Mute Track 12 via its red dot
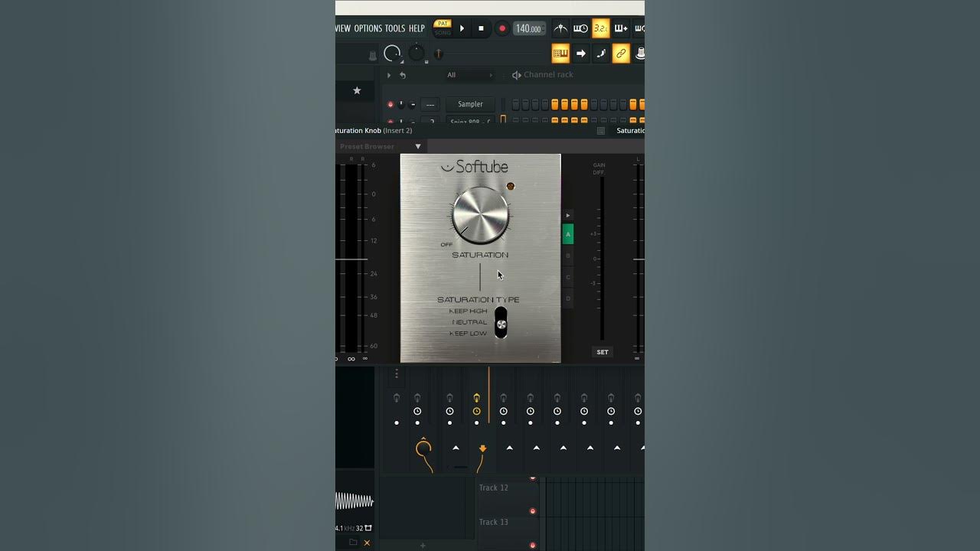 [x=533, y=510]
